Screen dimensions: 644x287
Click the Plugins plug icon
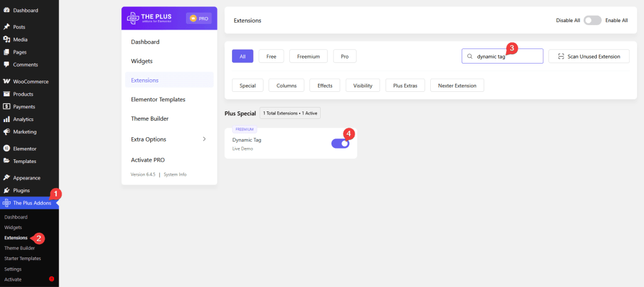pos(6,190)
